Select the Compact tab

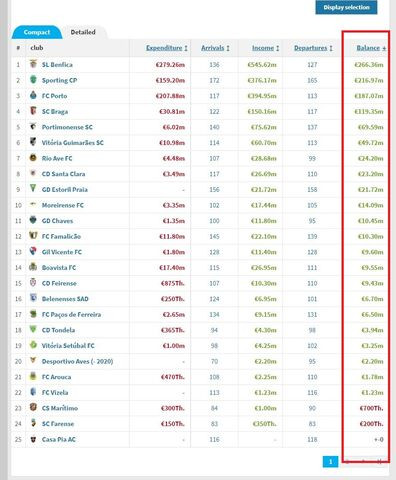click(x=37, y=32)
